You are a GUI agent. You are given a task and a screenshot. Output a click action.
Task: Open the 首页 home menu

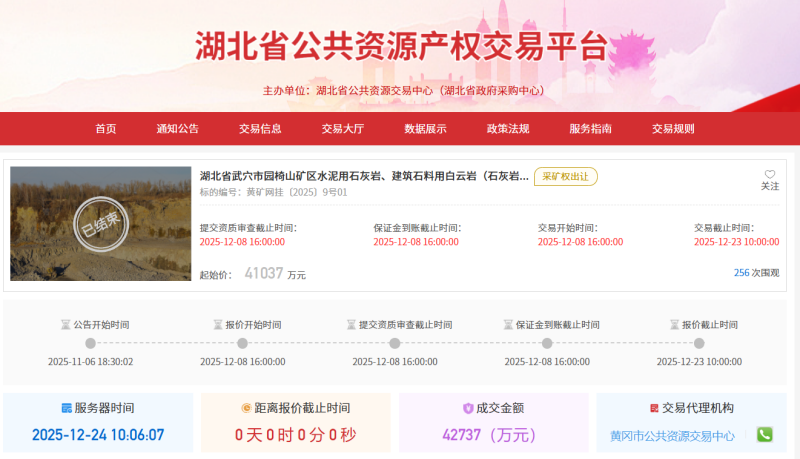tap(106, 128)
